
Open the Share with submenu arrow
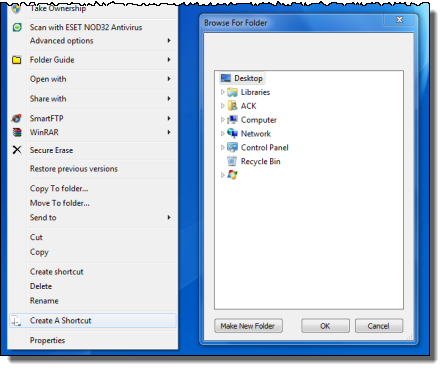click(x=169, y=99)
